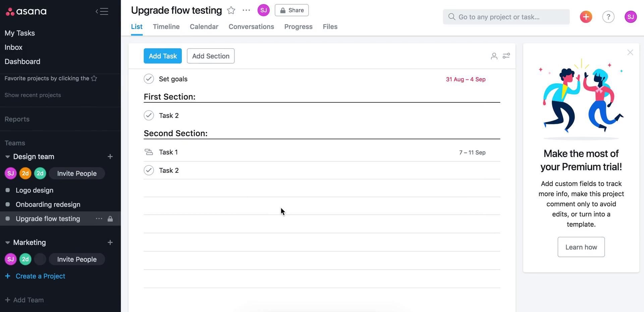Viewport: 644px width, 312px height.
Task: Click the Add Task button
Action: (163, 56)
